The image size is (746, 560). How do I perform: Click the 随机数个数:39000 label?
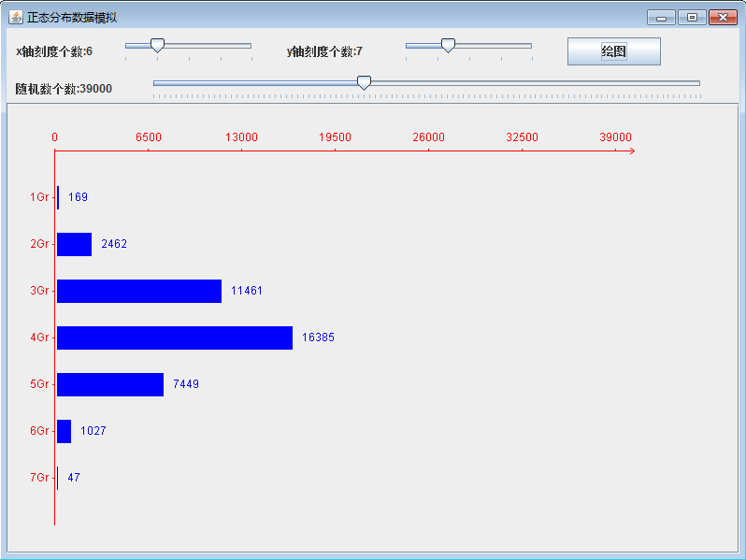coord(64,89)
